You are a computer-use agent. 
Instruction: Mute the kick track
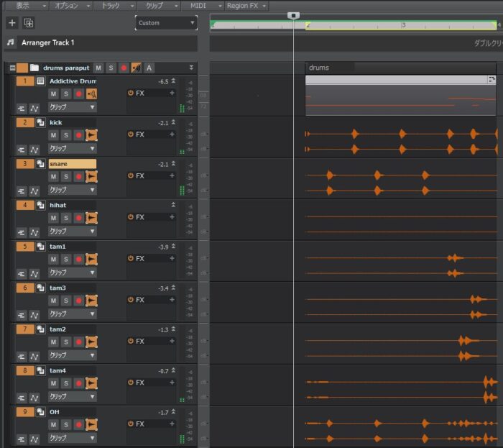pos(53,135)
